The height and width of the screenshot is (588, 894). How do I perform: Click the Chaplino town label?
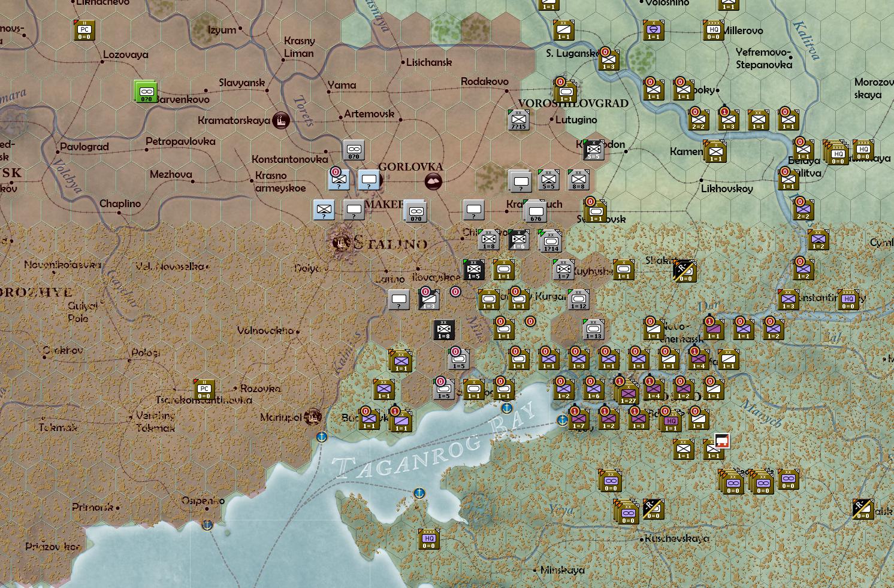[x=120, y=204]
